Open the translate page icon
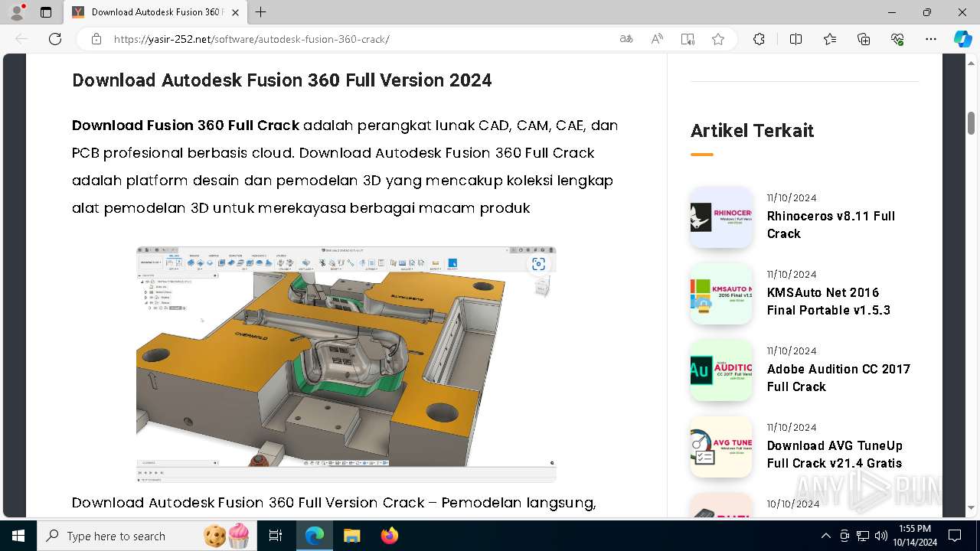 pos(626,39)
